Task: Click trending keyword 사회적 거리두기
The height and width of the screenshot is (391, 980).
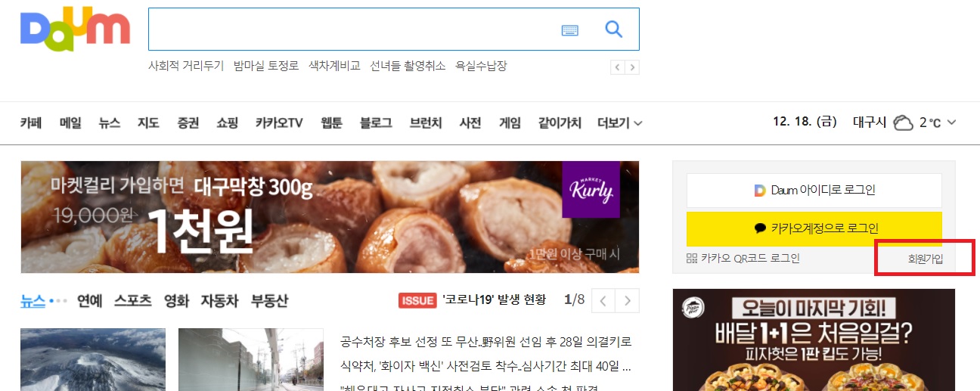Action: [x=186, y=66]
